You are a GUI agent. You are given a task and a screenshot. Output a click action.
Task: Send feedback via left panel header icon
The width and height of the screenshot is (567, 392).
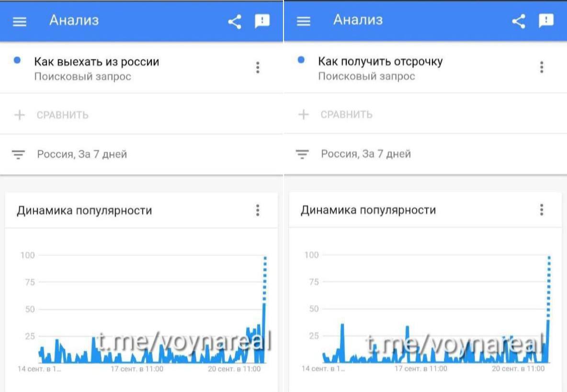coord(262,21)
